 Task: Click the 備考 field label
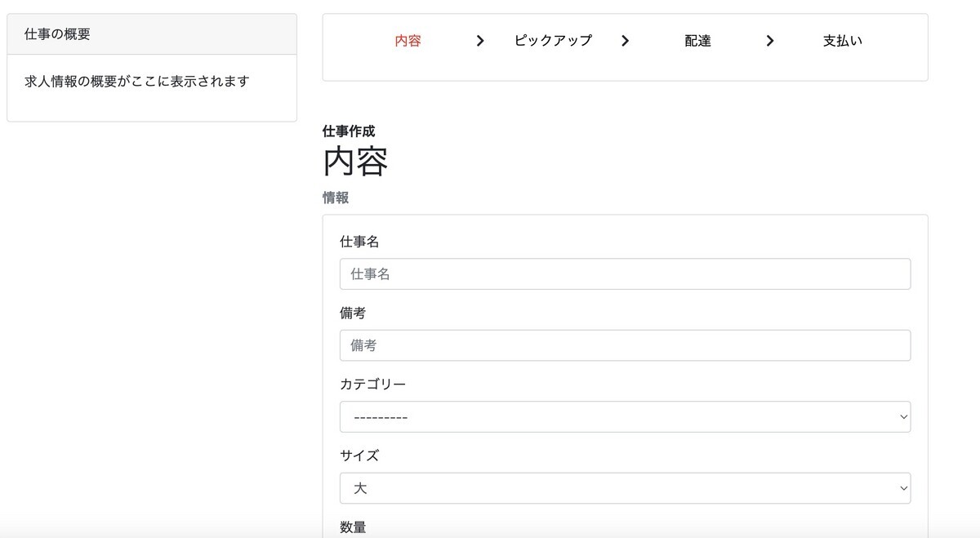(x=353, y=313)
